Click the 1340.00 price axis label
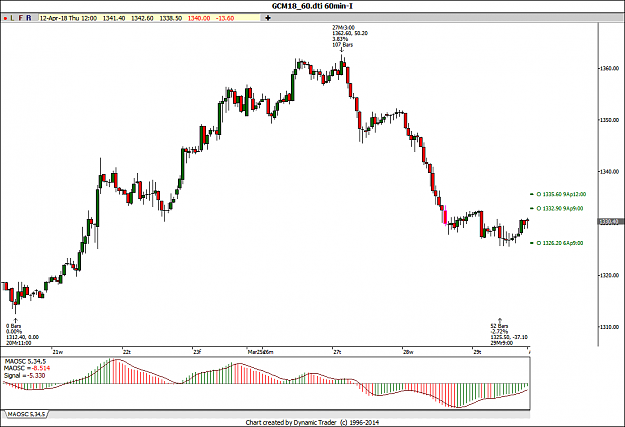Screen dimensions: 625x427 (610, 172)
